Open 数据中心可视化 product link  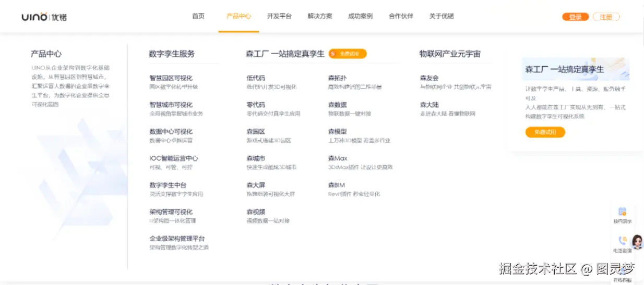click(x=171, y=132)
